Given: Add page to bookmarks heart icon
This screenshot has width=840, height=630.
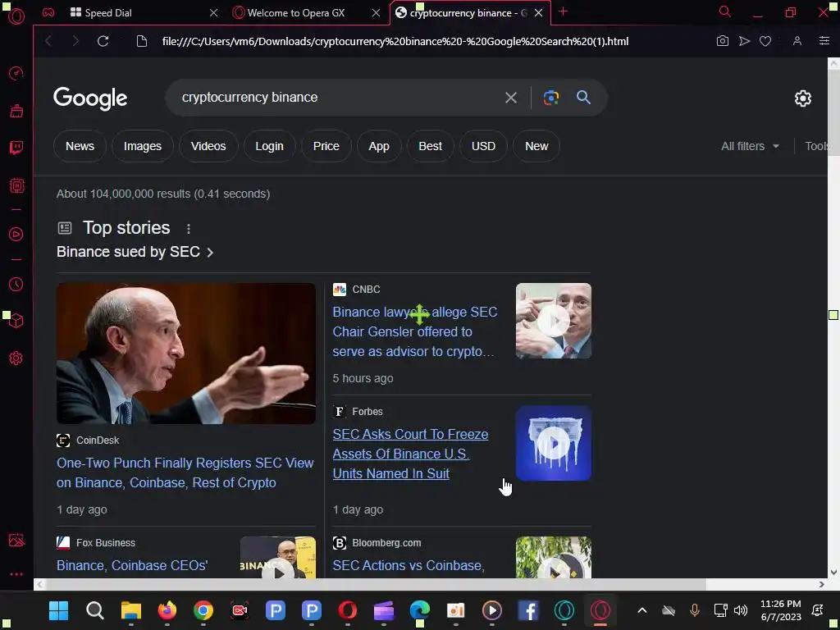Looking at the screenshot, I should 765,41.
